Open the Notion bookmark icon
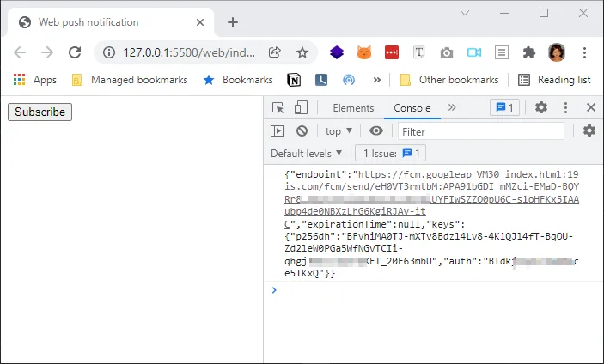This screenshot has width=604, height=364. (294, 80)
